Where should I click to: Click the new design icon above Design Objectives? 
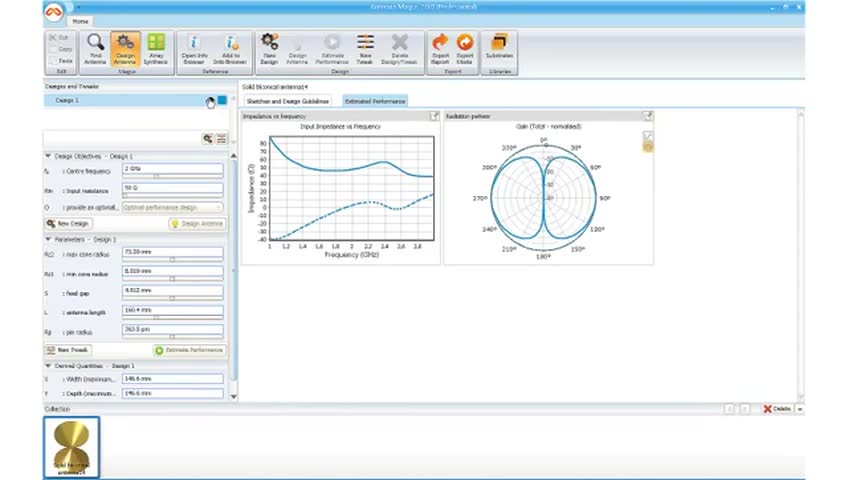pos(208,139)
